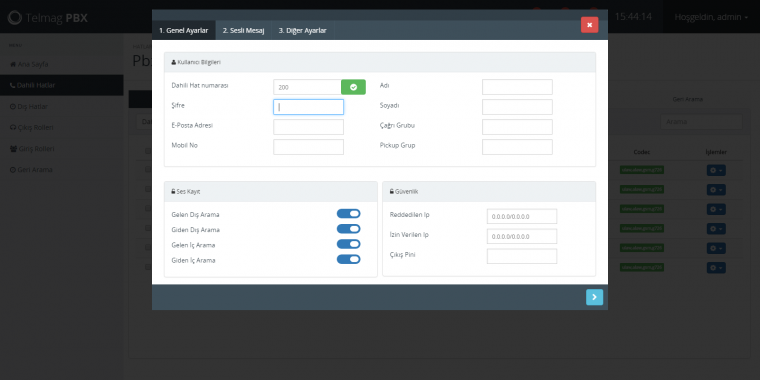760x380 pixels.
Task: Go to next step with the arrow button
Action: 594,297
